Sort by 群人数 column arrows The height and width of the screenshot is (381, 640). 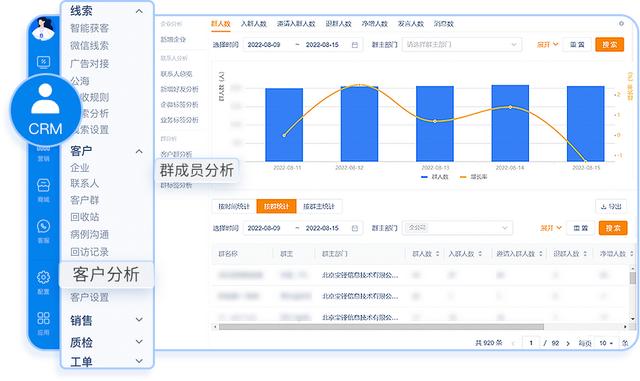[x=438, y=254]
